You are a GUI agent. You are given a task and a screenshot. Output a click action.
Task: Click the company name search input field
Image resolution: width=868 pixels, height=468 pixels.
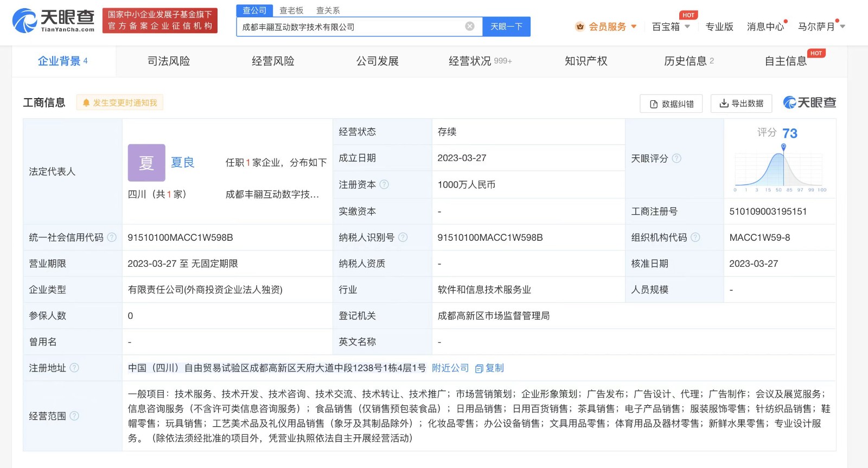[352, 27]
